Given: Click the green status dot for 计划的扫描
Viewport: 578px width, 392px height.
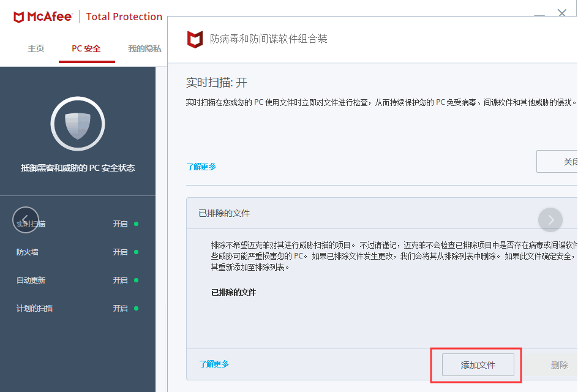Looking at the screenshot, I should point(137,309).
